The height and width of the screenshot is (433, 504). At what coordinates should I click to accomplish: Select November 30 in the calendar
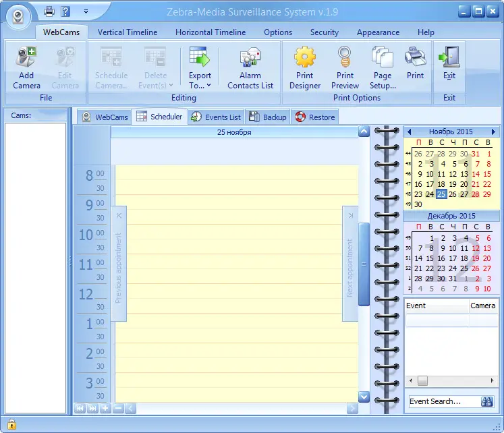(x=418, y=204)
